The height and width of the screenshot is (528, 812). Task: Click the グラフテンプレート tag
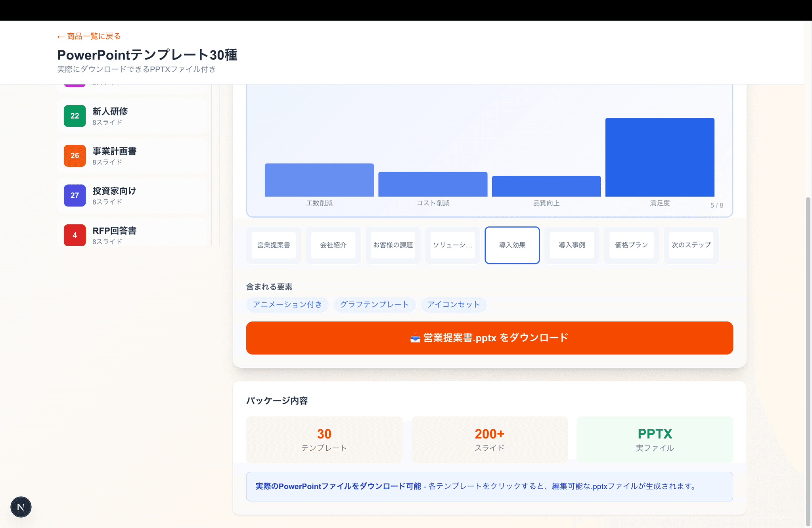tap(374, 304)
